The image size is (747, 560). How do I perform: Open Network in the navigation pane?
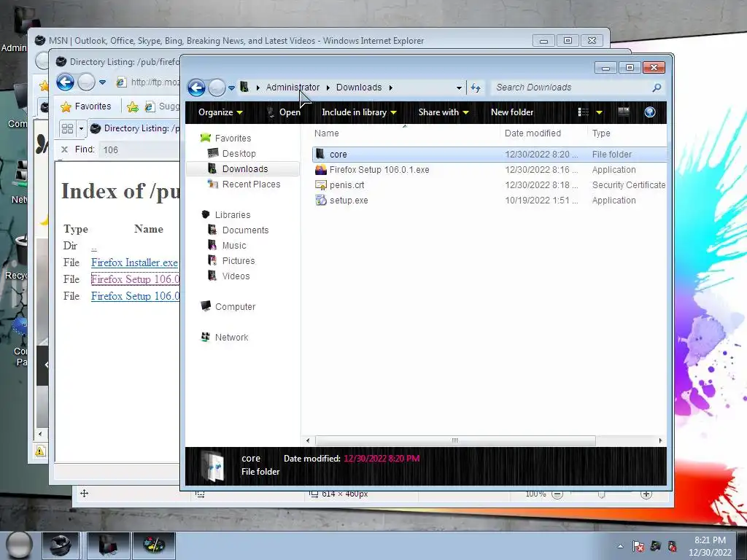tap(231, 337)
